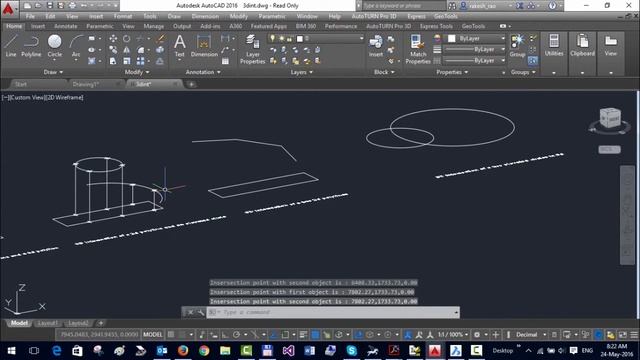Open the Utilities panel

pyautogui.click(x=554, y=45)
